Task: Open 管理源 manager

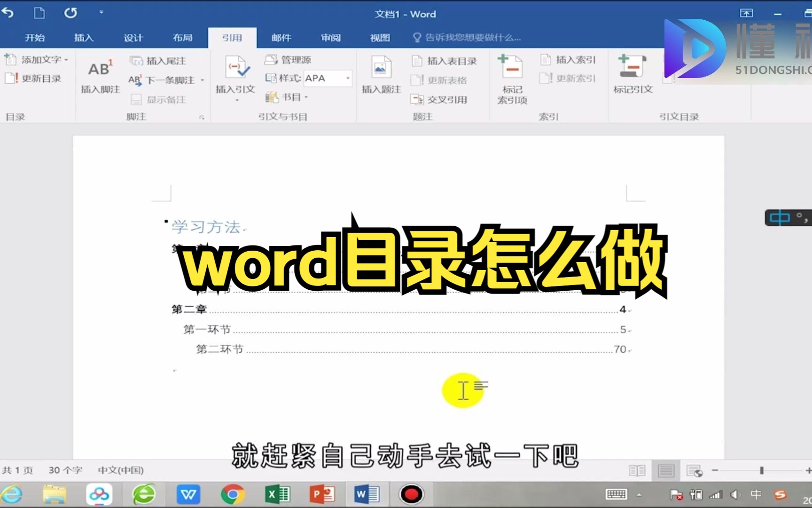Action: coord(288,60)
